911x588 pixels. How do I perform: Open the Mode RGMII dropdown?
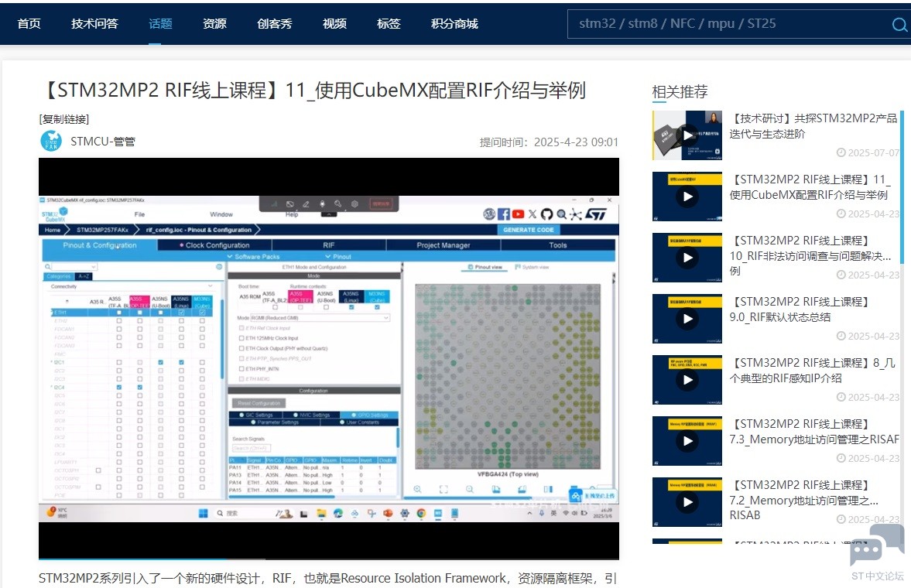click(x=320, y=318)
